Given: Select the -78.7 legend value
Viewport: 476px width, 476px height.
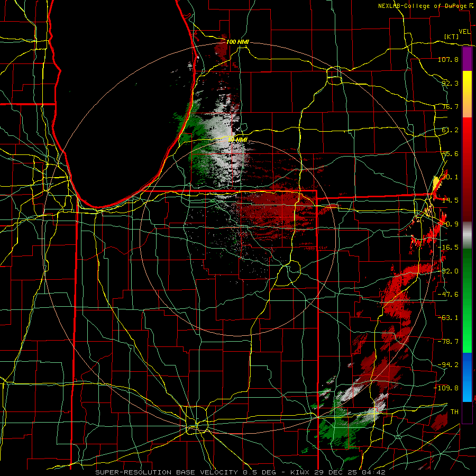Looking at the screenshot, I should tap(448, 342).
